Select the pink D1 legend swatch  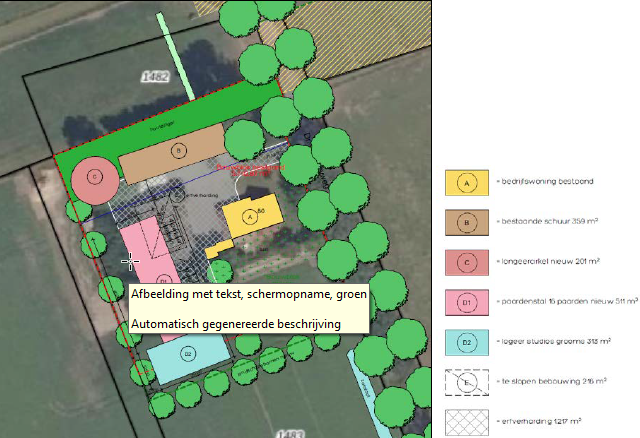tap(466, 301)
